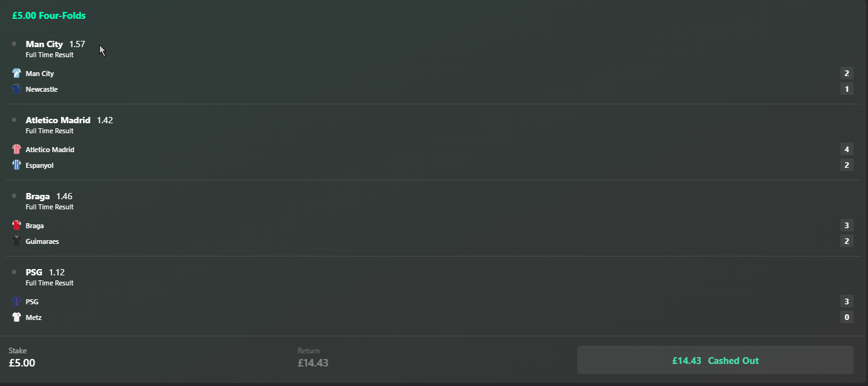Viewport: 868px width, 386px height.
Task: Click the Man City shirt icon
Action: (16, 74)
